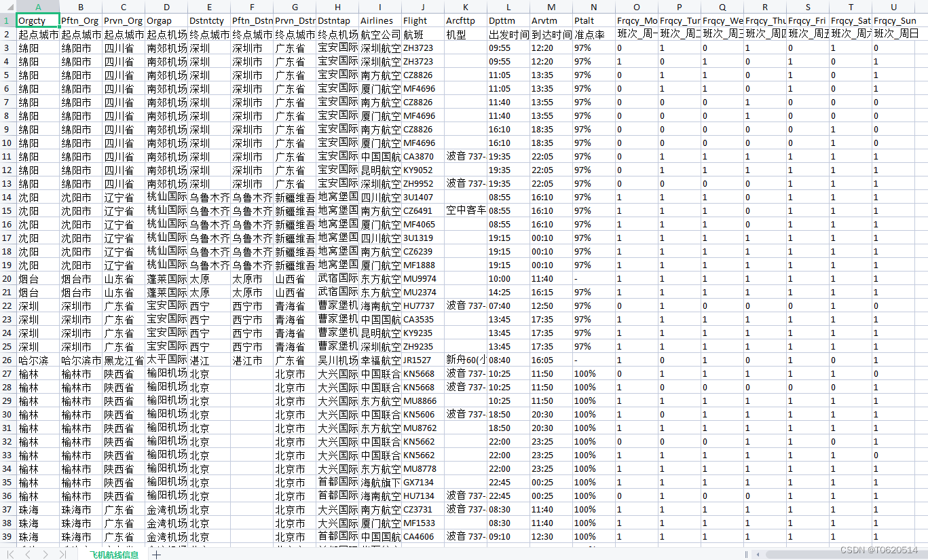Click the 黑龙江省 province cell
The height and width of the screenshot is (560, 928).
tap(124, 360)
